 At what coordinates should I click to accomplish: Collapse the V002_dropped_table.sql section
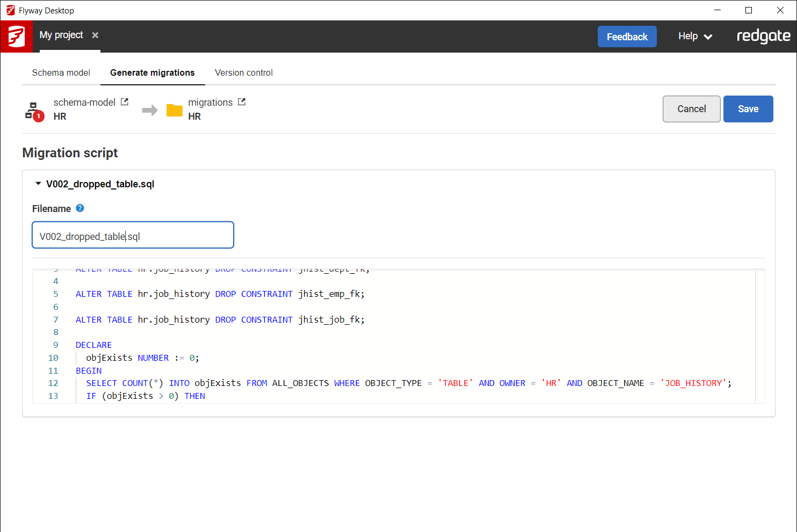38,184
